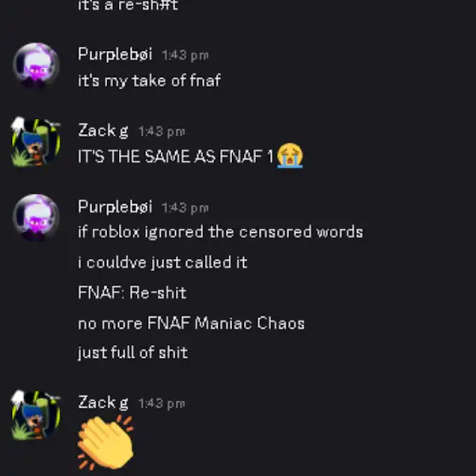476x476 pixels.
Task: Select the message "if roblox ignored the censored words"
Action: [x=220, y=232]
